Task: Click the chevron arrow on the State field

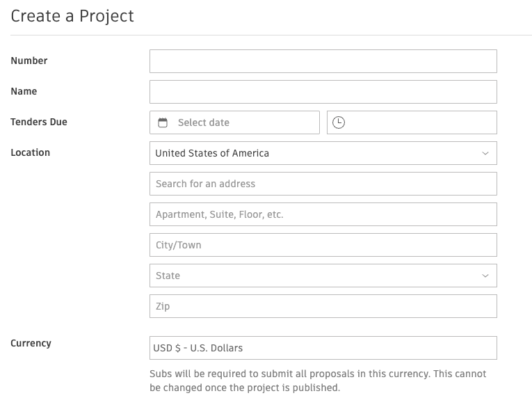Action: [x=485, y=276]
